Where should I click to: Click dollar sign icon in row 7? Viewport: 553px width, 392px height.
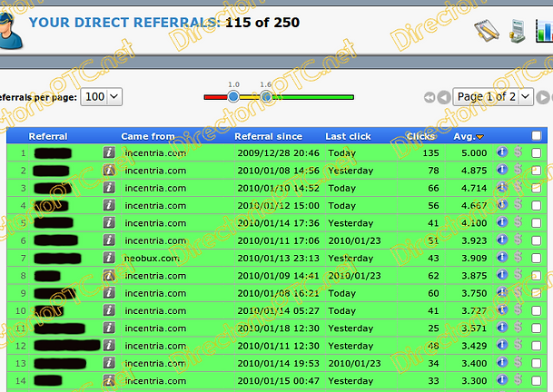(x=518, y=257)
